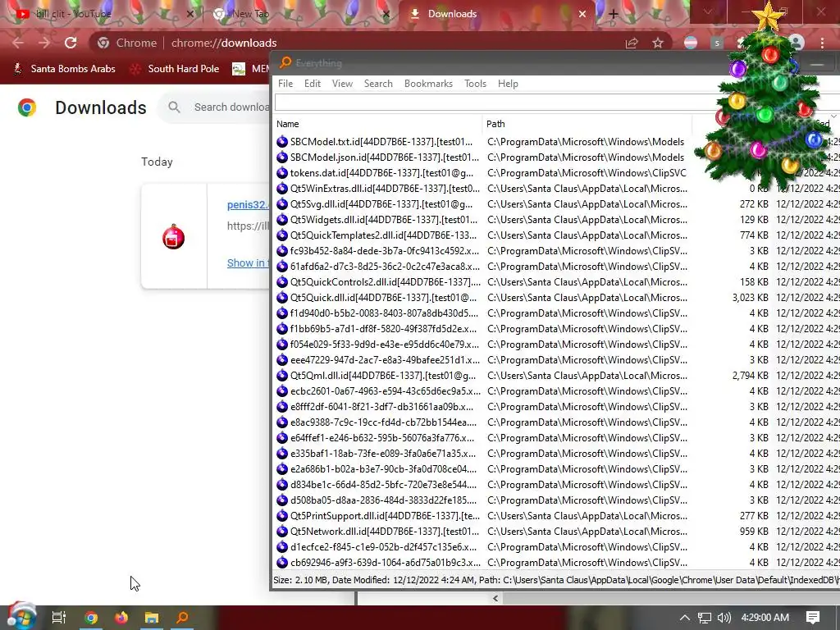Image resolution: width=840 pixels, height=630 pixels.
Task: Select SBCModel.txt.id file row
Action: pyautogui.click(x=556, y=142)
